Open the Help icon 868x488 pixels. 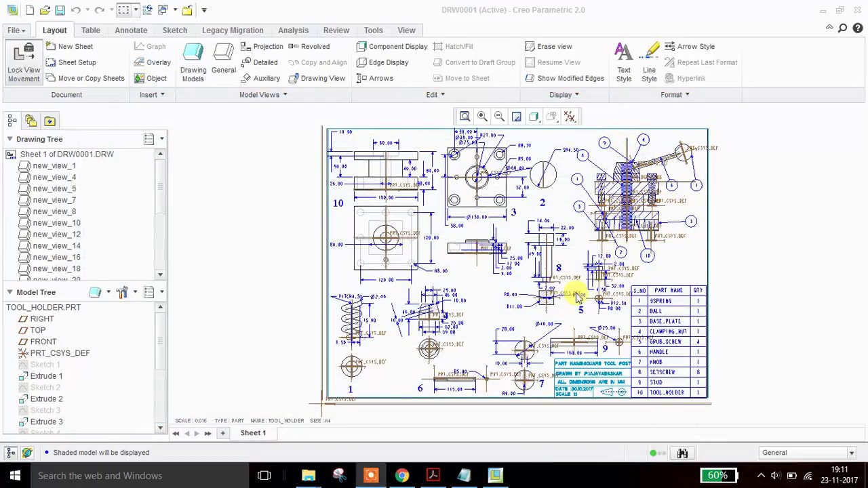[x=858, y=28]
